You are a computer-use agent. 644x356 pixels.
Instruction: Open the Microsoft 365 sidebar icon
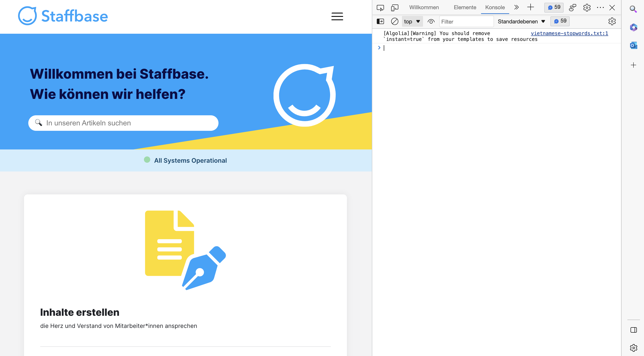click(633, 27)
